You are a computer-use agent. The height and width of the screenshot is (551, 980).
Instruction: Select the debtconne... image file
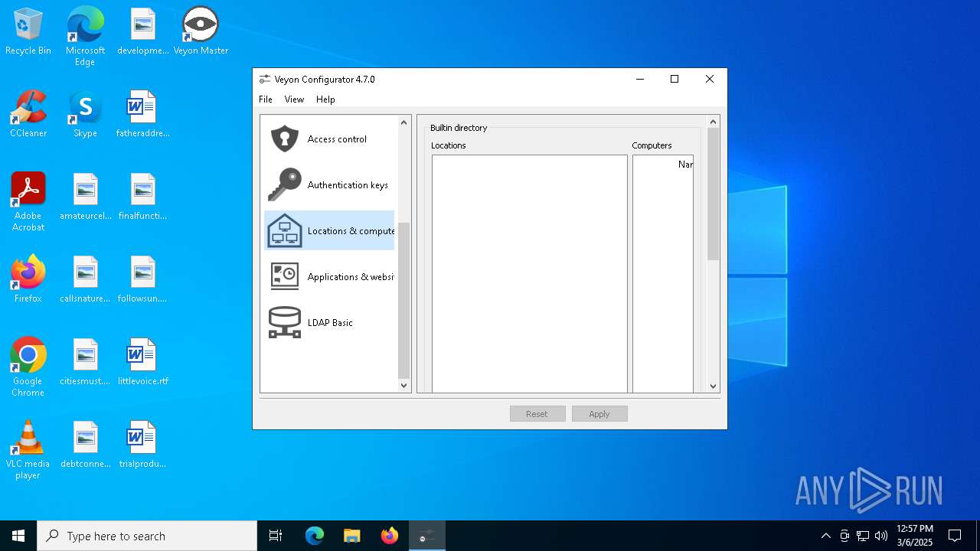(x=85, y=445)
